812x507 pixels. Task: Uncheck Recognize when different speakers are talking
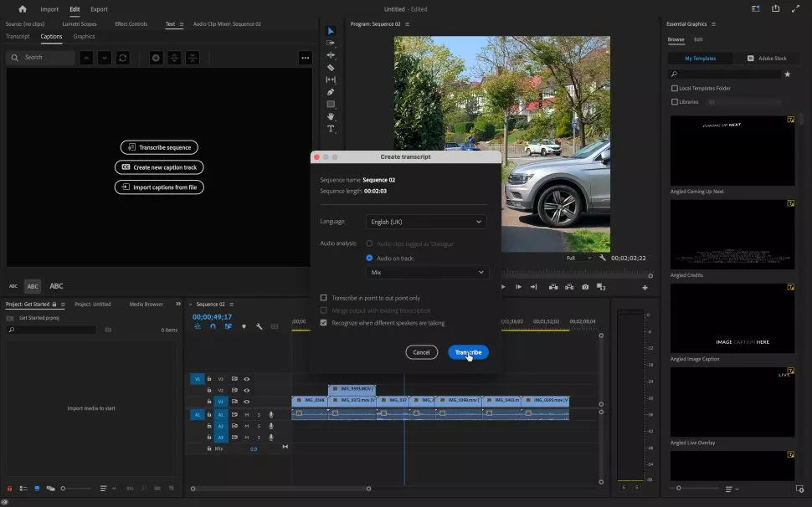[x=324, y=323]
